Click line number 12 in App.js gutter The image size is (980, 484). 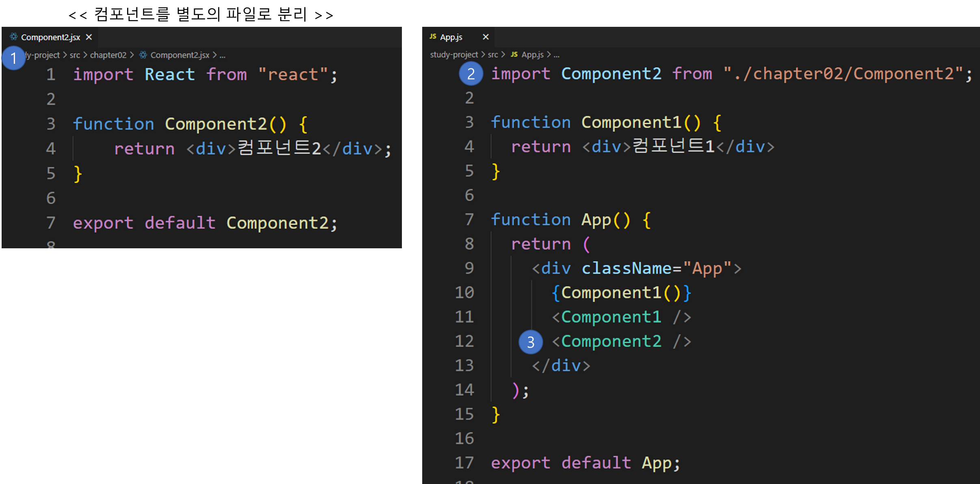[x=464, y=341]
